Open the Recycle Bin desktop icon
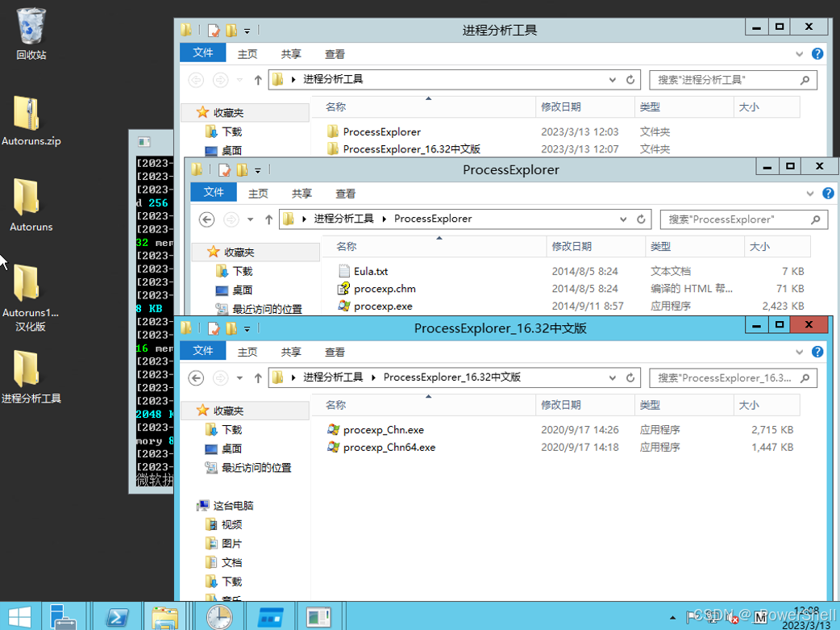The width and height of the screenshot is (840, 630). pos(31,33)
